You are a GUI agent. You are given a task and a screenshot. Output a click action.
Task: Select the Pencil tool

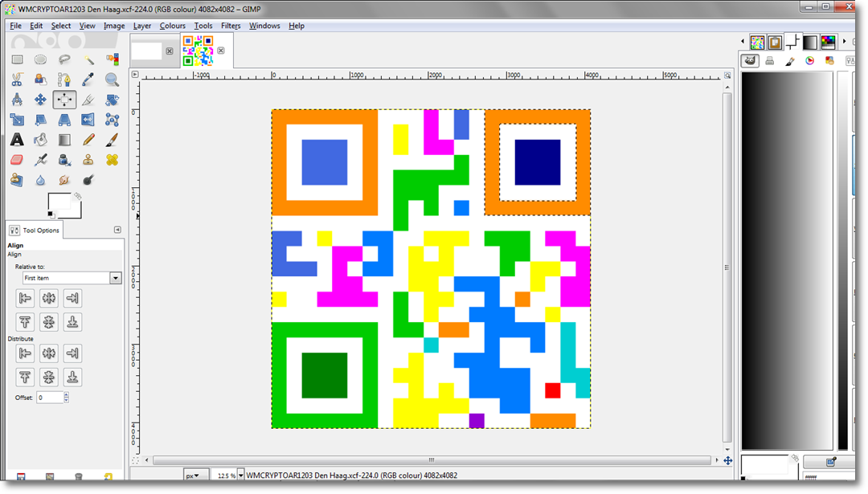point(88,140)
